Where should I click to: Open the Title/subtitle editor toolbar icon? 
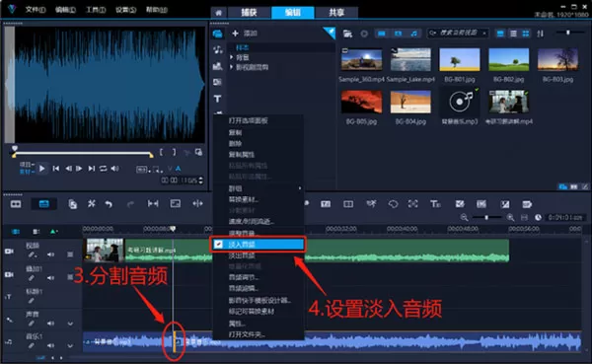[x=435, y=204]
